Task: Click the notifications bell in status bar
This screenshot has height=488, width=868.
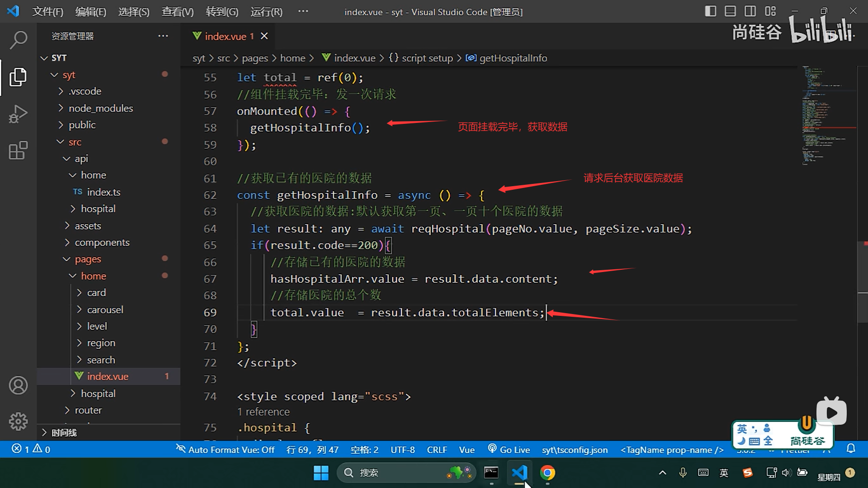Action: coord(851,449)
